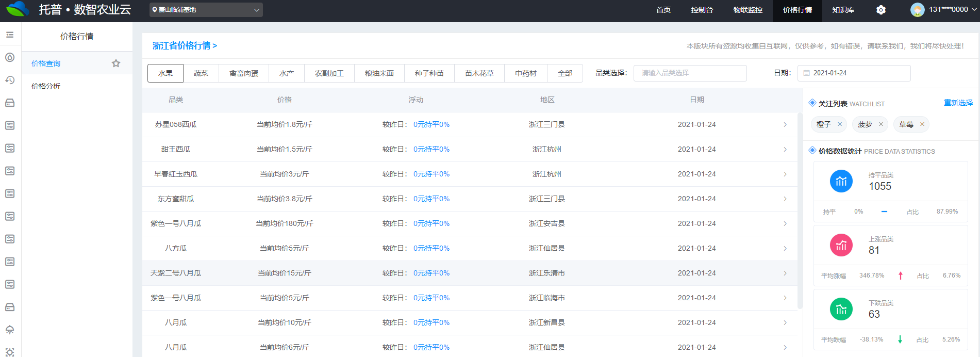Click the diamond icon beside 关注列表
Screen dimensions: 980x357
[812, 103]
